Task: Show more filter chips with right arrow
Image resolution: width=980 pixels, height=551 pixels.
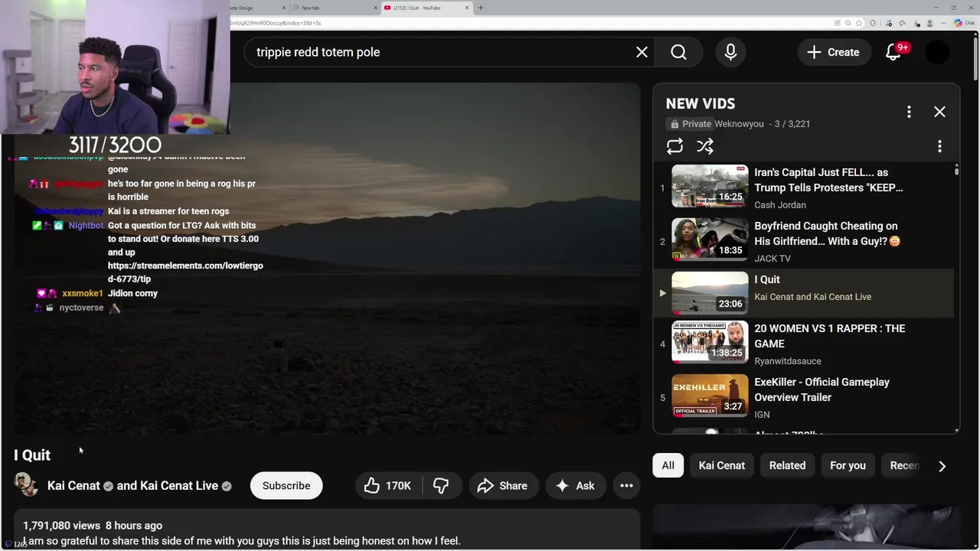Action: (942, 466)
